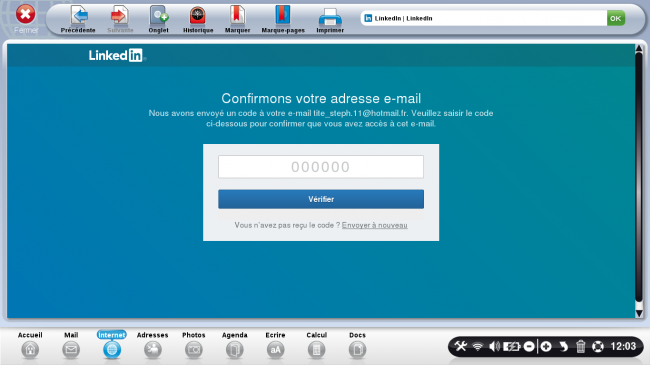Click the green OK button
The width and height of the screenshot is (650, 365).
tap(616, 18)
